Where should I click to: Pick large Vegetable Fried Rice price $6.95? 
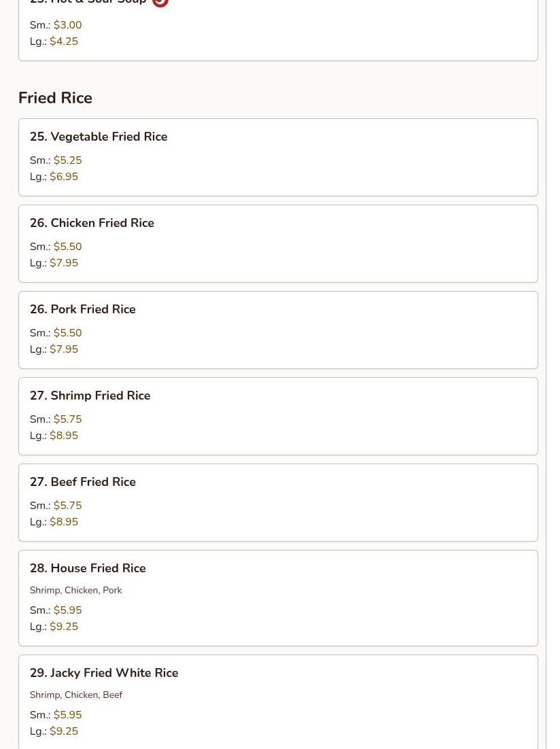[x=64, y=176]
